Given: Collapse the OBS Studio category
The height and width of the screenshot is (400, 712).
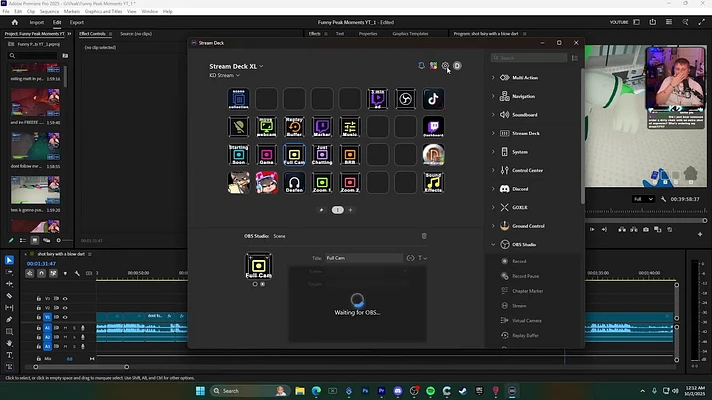Looking at the screenshot, I should coord(493,245).
